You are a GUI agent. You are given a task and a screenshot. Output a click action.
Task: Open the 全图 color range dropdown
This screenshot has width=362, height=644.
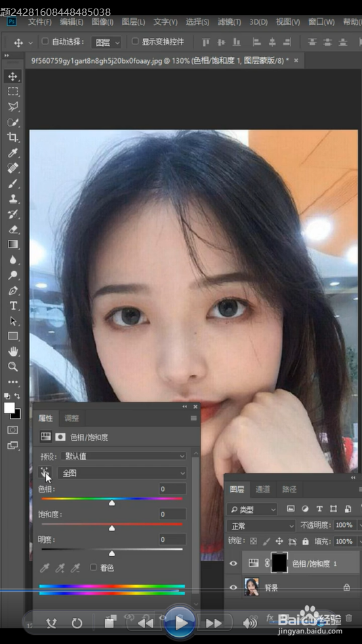coord(122,473)
